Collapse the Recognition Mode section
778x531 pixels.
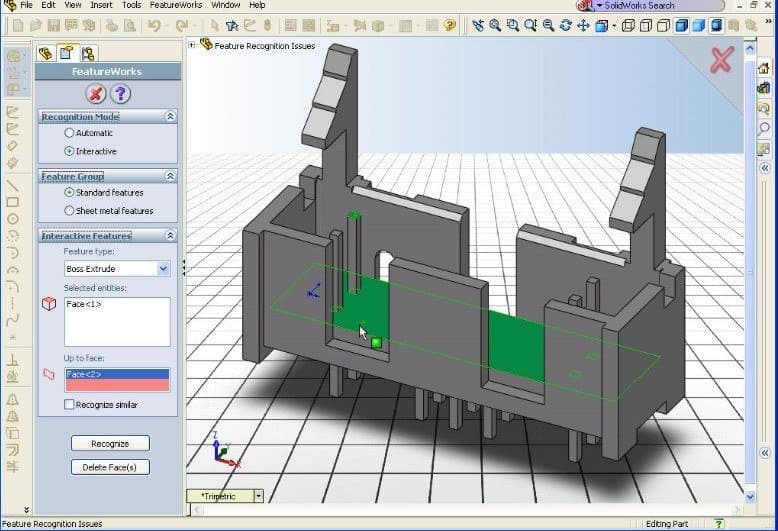(x=170, y=116)
